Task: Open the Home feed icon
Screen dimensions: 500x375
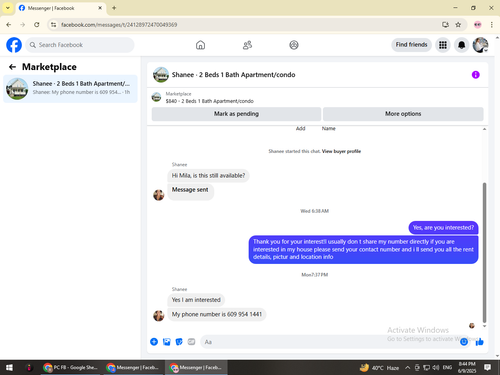Action: [x=200, y=45]
